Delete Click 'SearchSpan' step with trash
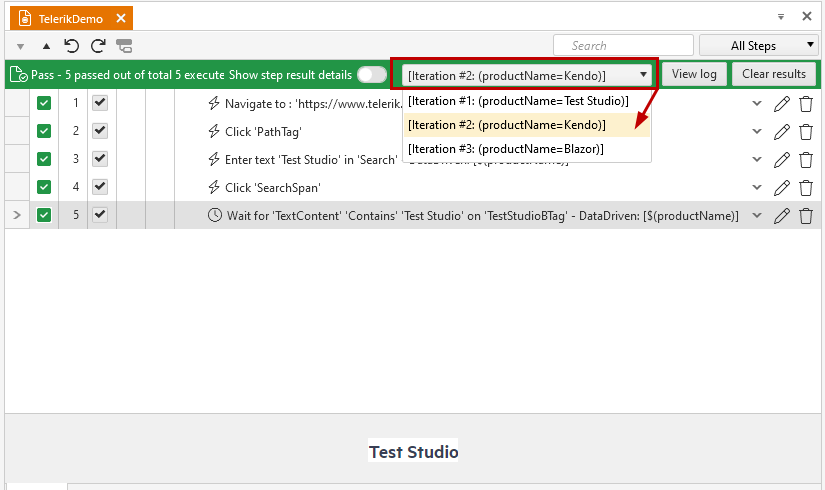Image resolution: width=825 pixels, height=490 pixels. tap(806, 187)
